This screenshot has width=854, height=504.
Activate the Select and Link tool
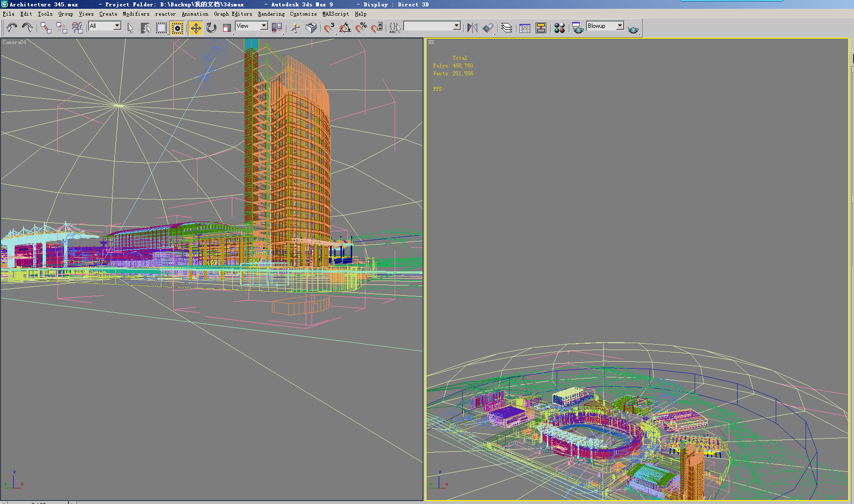[46, 28]
